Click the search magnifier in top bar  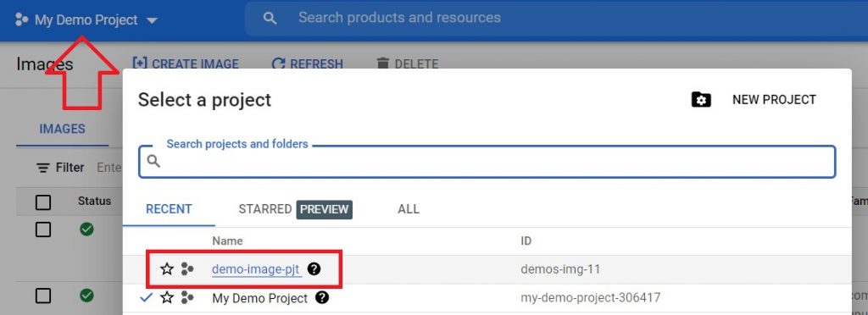[270, 19]
